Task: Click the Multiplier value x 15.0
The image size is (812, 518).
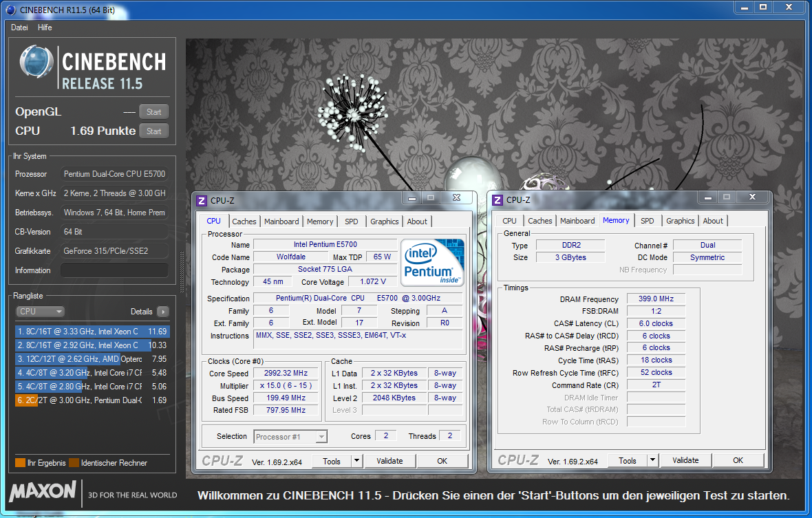Action: 286,385
